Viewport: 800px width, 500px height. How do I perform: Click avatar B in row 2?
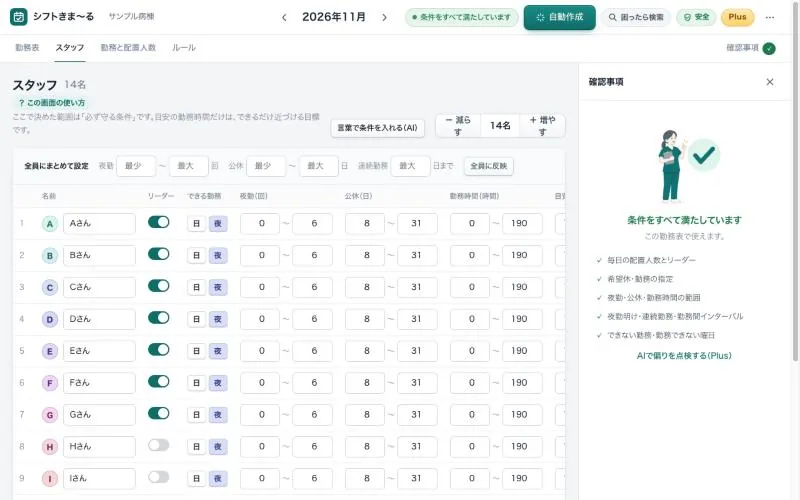pyautogui.click(x=49, y=256)
